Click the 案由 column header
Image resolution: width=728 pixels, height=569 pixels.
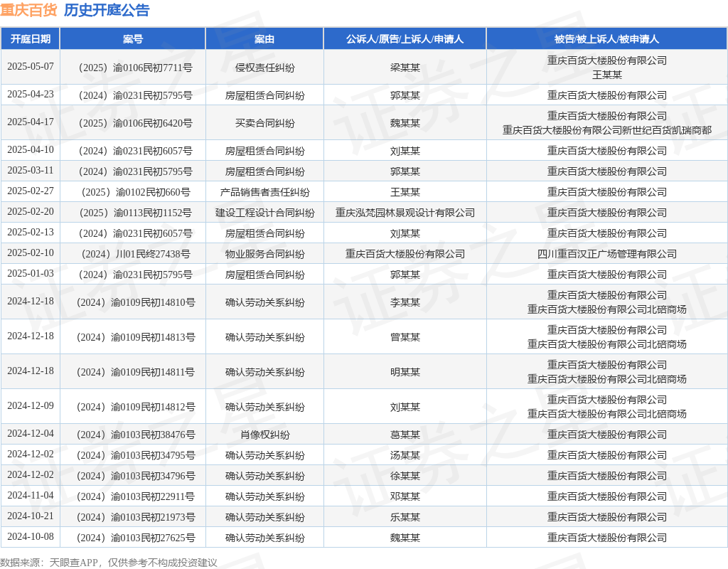coord(264,39)
